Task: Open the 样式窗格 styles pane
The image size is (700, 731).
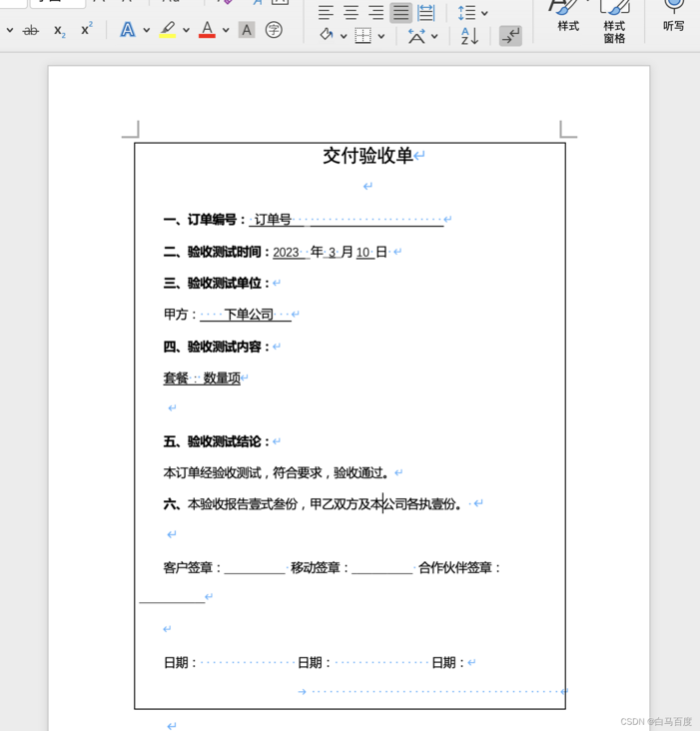Action: [614, 21]
